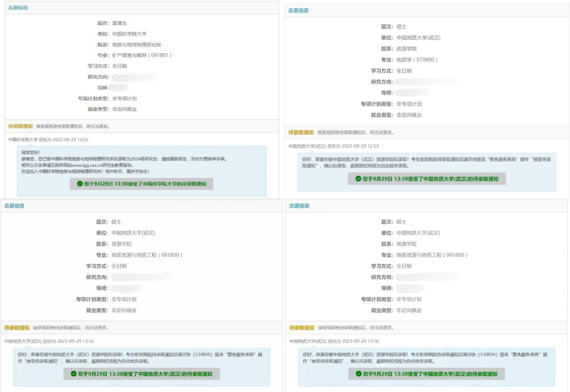Image resolution: width=570 pixels, height=392 pixels.
Task: Select 志愿信息 header above 地质学 (070900) panel
Action: (x=298, y=11)
